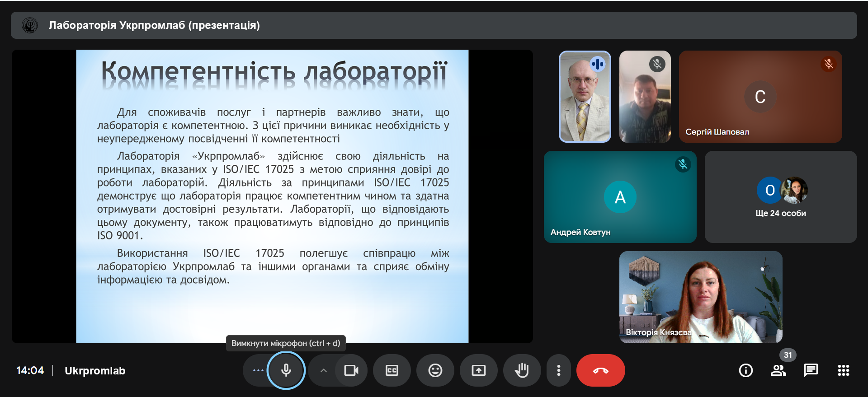868x397 pixels.
Task: Open the Ще 24 особи tile
Action: click(x=781, y=197)
